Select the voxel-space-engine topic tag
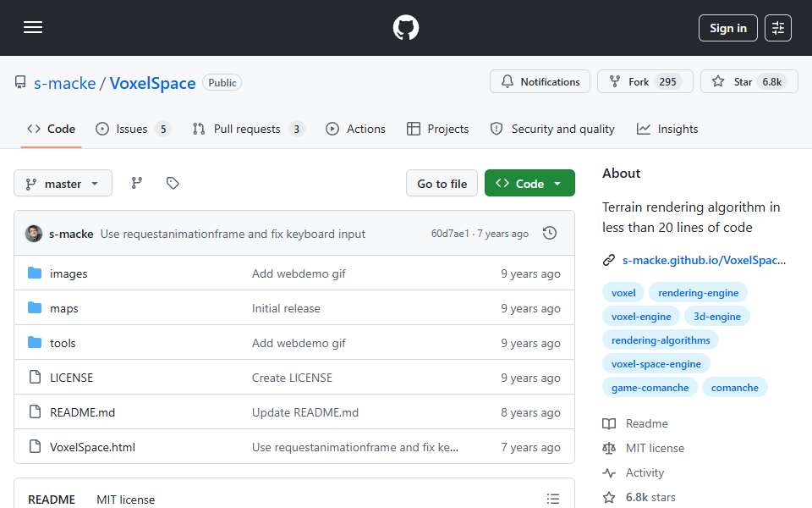The height and width of the screenshot is (508, 812). [656, 364]
